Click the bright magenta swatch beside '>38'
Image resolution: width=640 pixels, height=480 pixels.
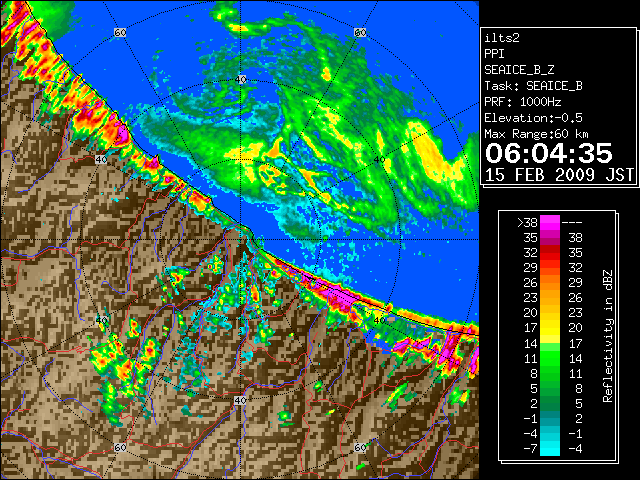(550, 223)
